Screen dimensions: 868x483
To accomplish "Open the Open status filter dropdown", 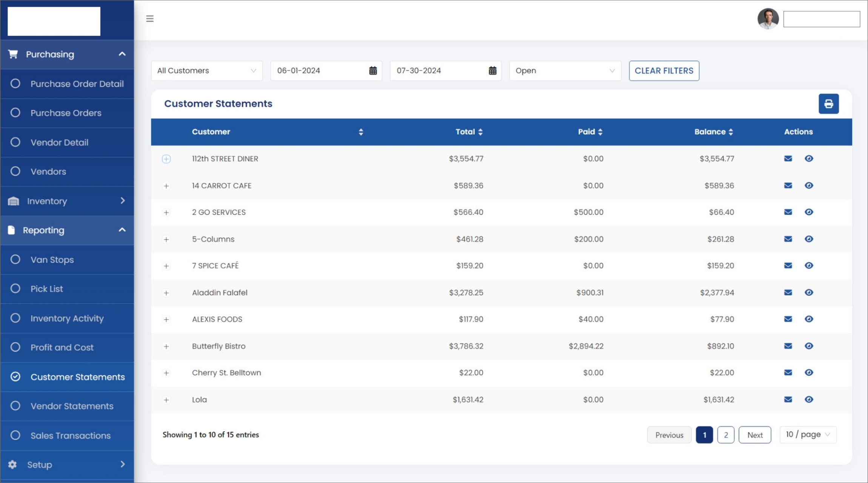I will (x=565, y=71).
